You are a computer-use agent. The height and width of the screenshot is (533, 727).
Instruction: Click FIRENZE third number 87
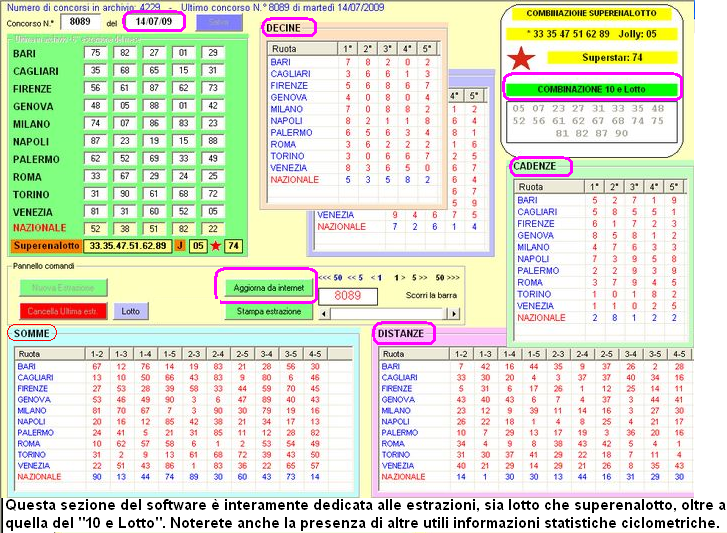point(154,88)
